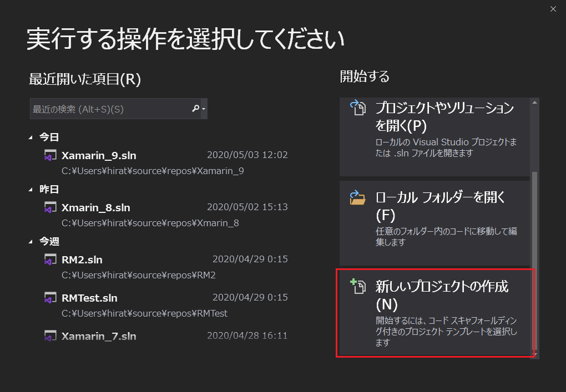Open the search options dropdown arrow

coord(204,109)
